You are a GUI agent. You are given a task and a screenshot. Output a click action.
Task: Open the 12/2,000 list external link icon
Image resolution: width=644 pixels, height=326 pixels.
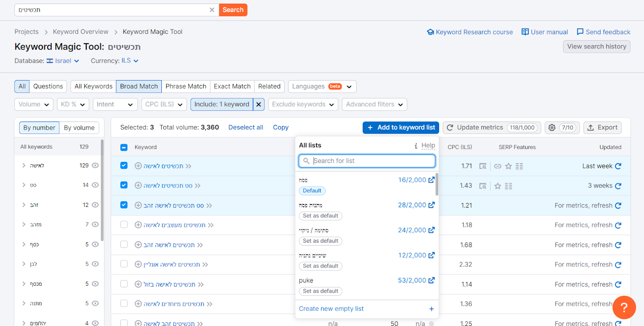(431, 255)
